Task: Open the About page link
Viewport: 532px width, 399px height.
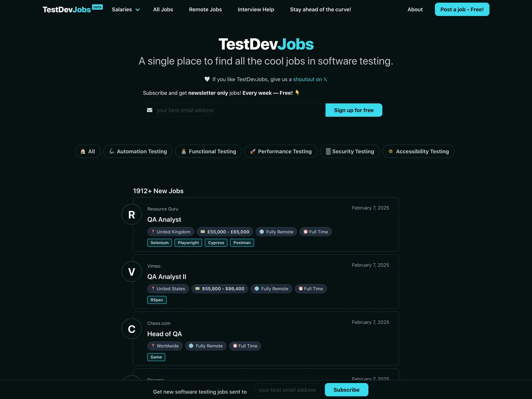Action: click(x=415, y=9)
